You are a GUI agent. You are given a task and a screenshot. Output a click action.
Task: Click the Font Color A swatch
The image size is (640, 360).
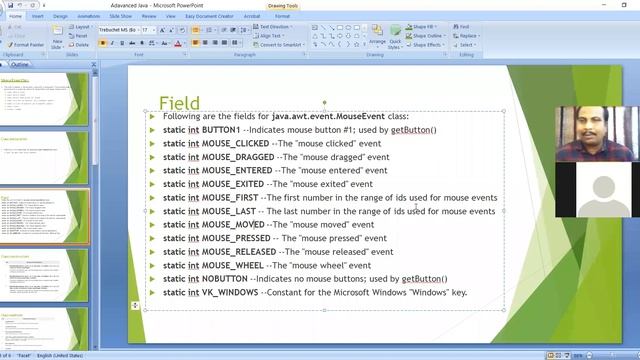(x=178, y=43)
